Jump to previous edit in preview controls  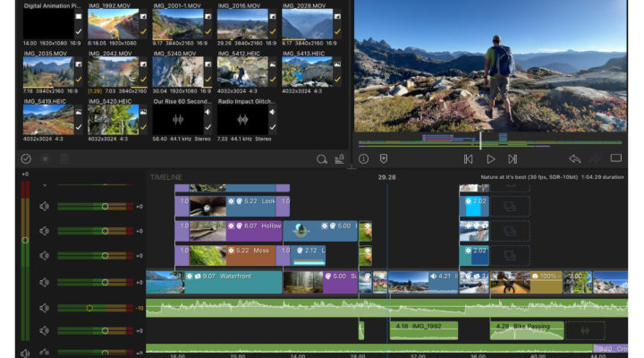coord(468,159)
